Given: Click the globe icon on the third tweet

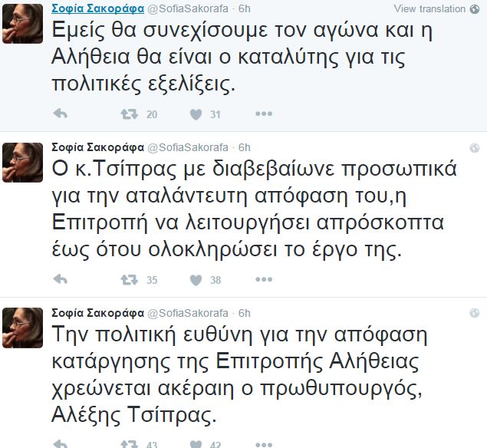Looking at the screenshot, I should 475,314.
